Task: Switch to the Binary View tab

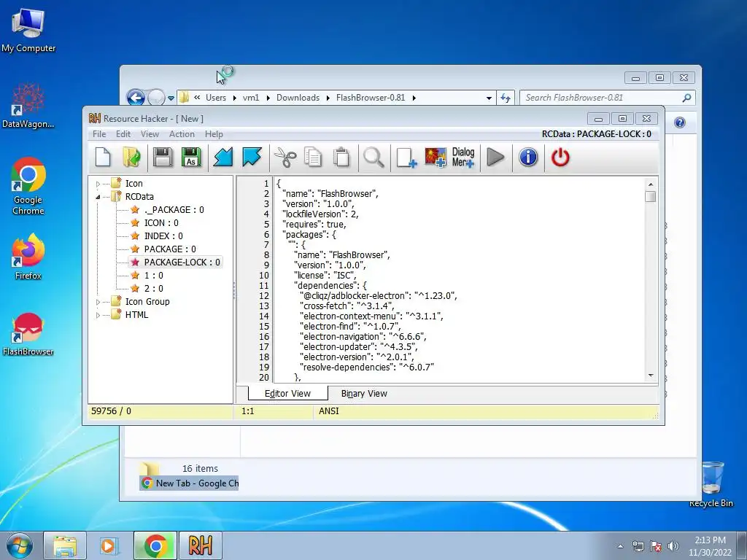Action: (x=364, y=394)
